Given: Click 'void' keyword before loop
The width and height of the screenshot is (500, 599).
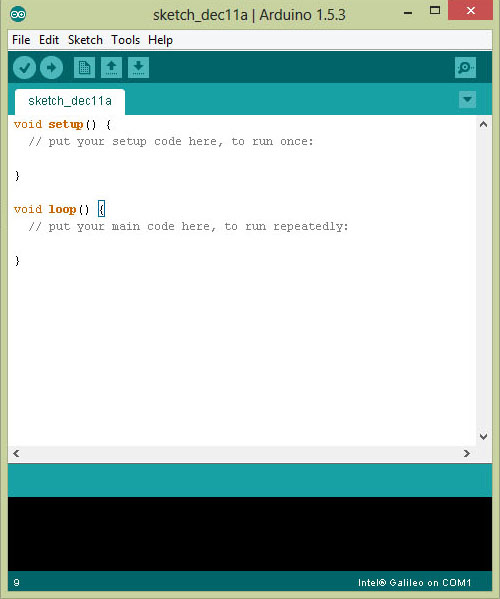Looking at the screenshot, I should [x=28, y=209].
